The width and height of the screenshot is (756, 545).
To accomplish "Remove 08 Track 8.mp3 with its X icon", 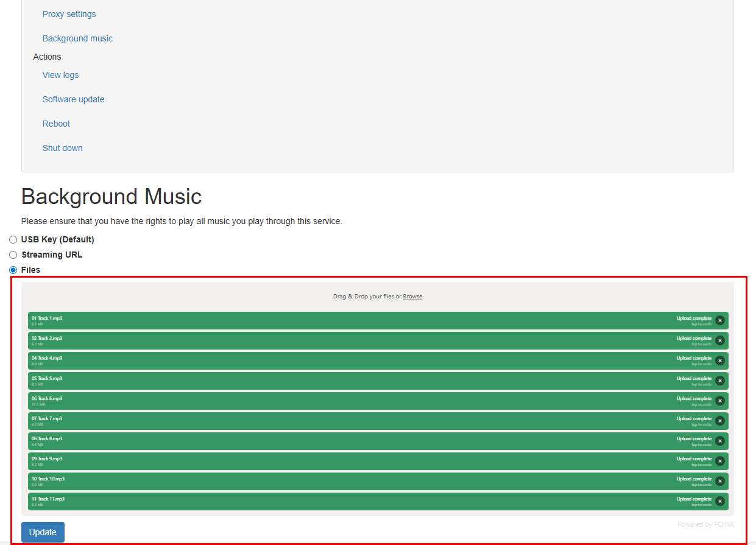I will click(x=719, y=441).
